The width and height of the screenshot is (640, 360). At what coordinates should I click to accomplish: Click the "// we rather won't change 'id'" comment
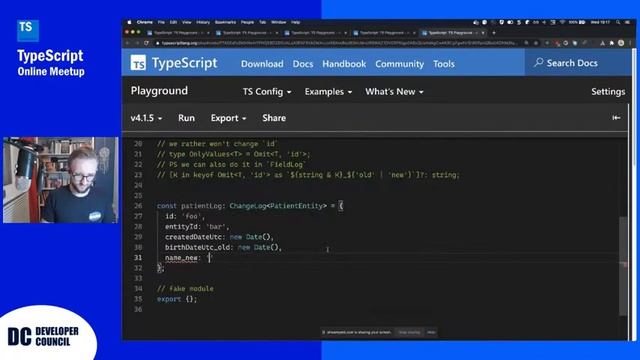tap(217, 144)
